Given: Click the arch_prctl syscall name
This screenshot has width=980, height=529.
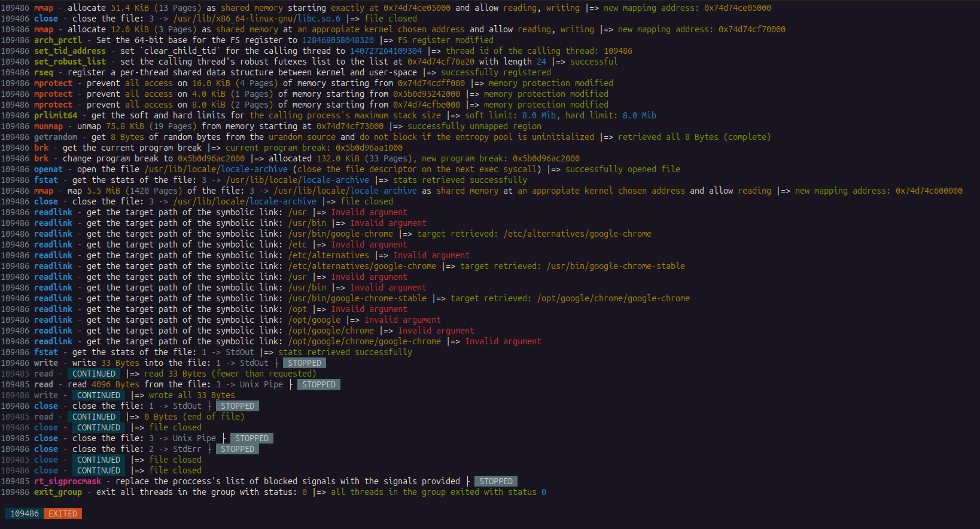Looking at the screenshot, I should click(58, 40).
